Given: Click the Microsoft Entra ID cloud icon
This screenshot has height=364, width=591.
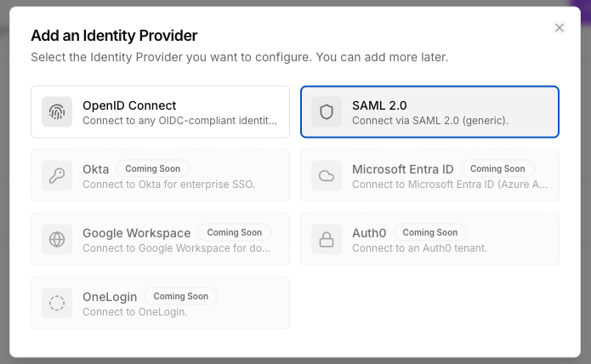Looking at the screenshot, I should tap(327, 175).
